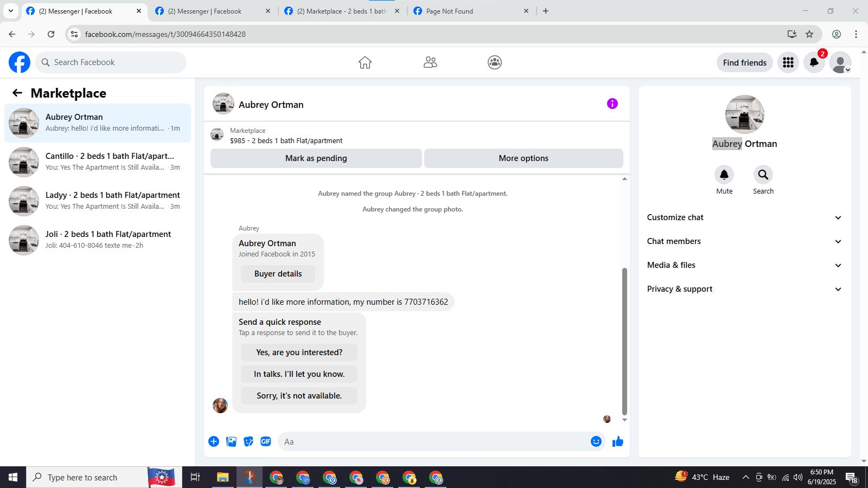Go back to the previous browser page

[x=12, y=34]
